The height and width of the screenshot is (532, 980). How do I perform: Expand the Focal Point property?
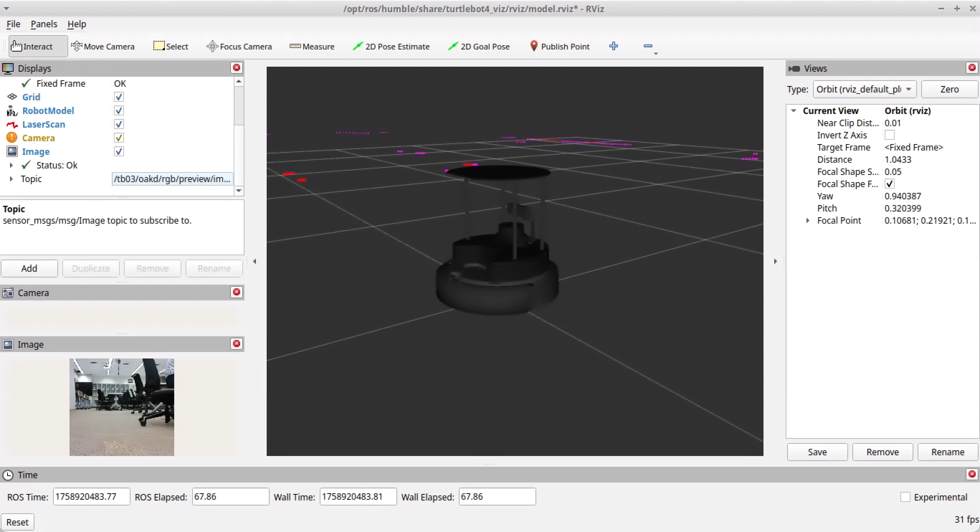(808, 221)
